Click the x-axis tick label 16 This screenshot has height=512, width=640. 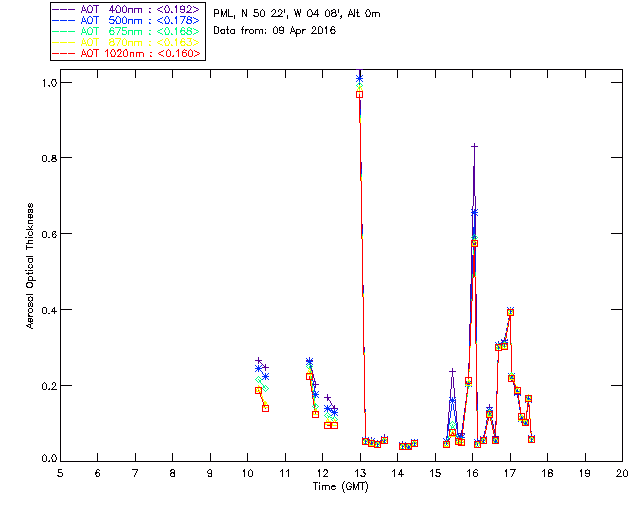pos(472,473)
